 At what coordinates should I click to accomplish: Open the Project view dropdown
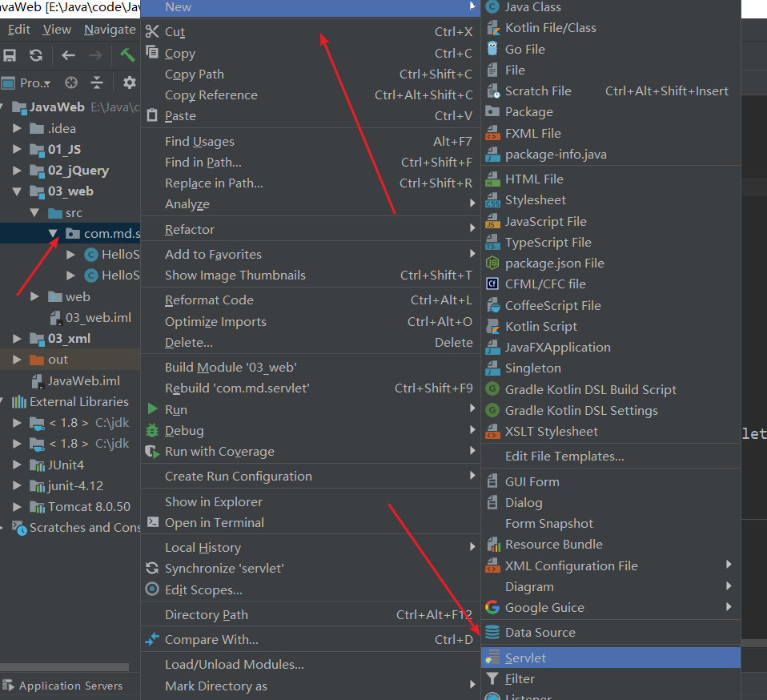tap(34, 83)
